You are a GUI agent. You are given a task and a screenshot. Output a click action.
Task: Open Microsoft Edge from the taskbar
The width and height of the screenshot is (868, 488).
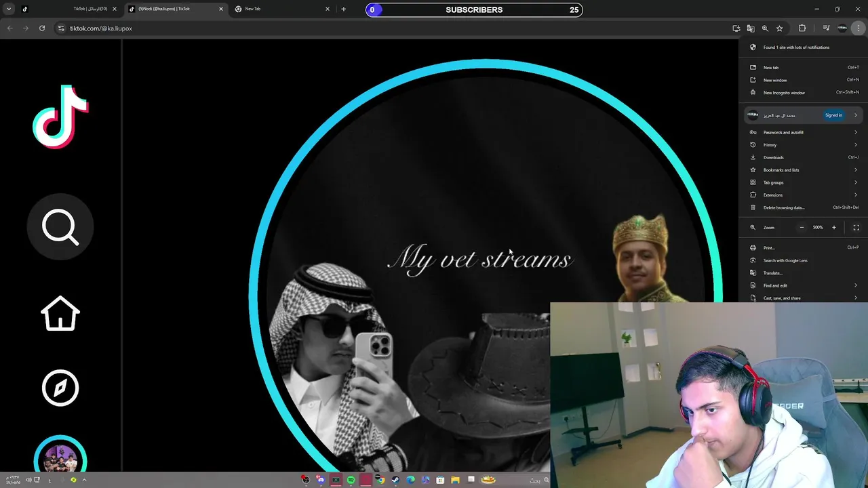[x=410, y=480]
